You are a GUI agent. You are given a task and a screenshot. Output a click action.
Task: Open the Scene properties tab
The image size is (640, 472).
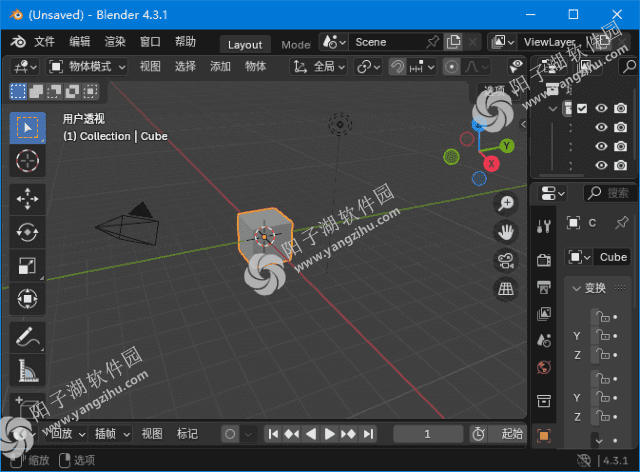pyautogui.click(x=544, y=340)
